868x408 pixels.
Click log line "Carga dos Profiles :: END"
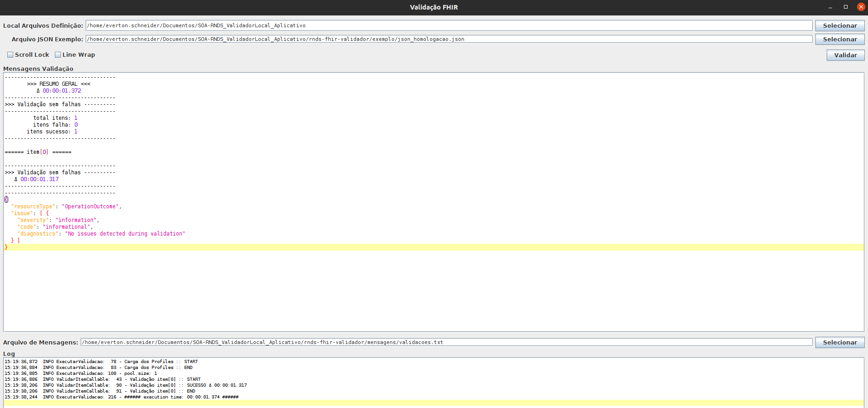(98, 368)
